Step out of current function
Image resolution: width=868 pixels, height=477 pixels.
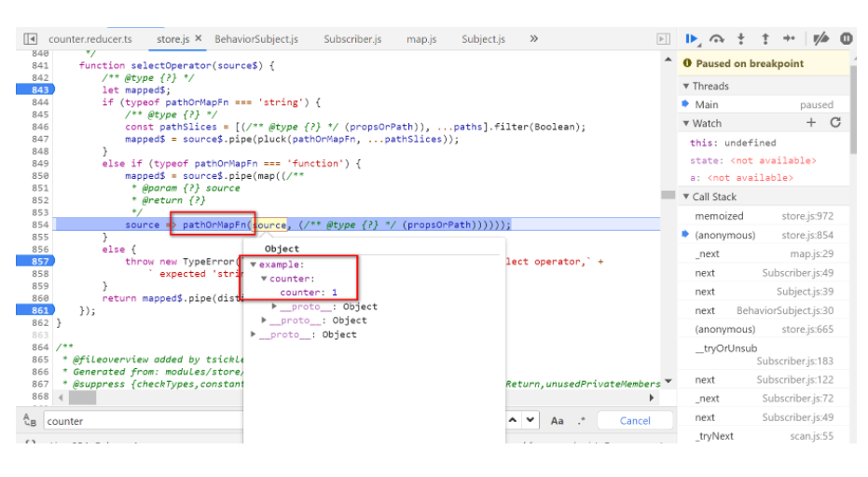click(x=765, y=38)
